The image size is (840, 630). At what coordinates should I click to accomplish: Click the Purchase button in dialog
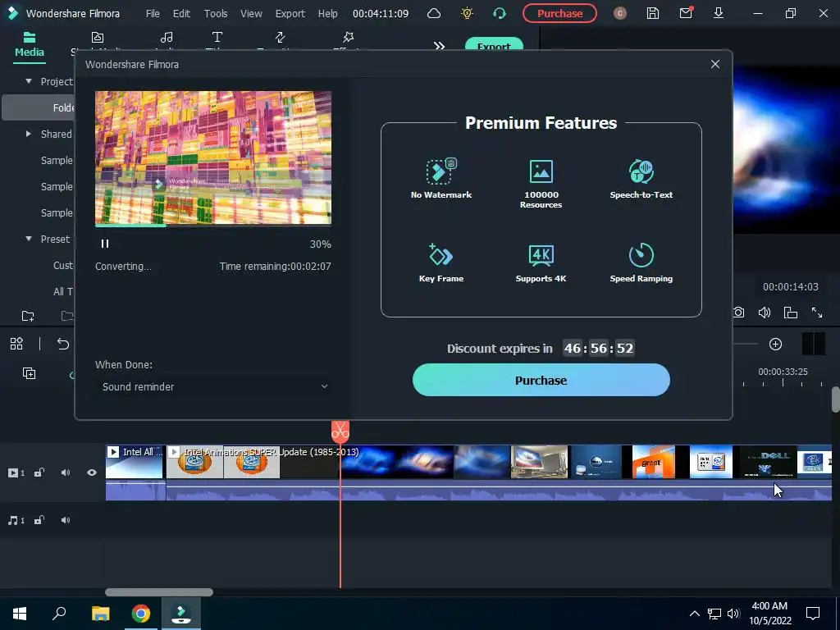coord(541,381)
